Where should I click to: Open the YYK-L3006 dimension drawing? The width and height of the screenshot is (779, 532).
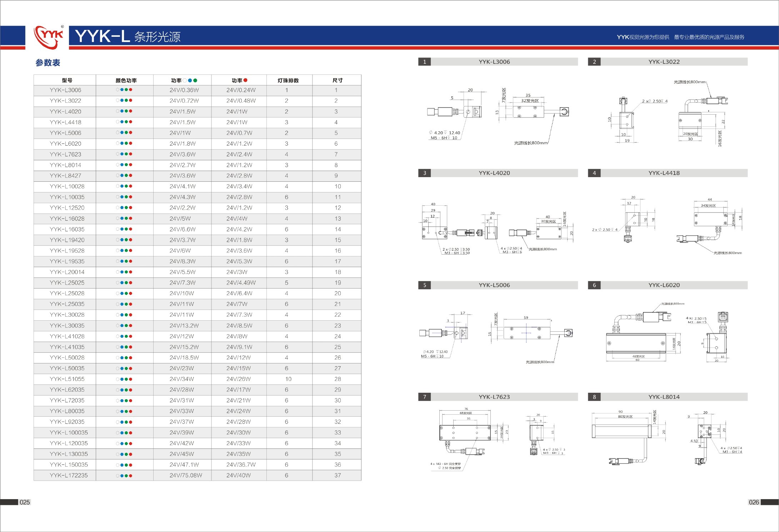[x=498, y=116]
